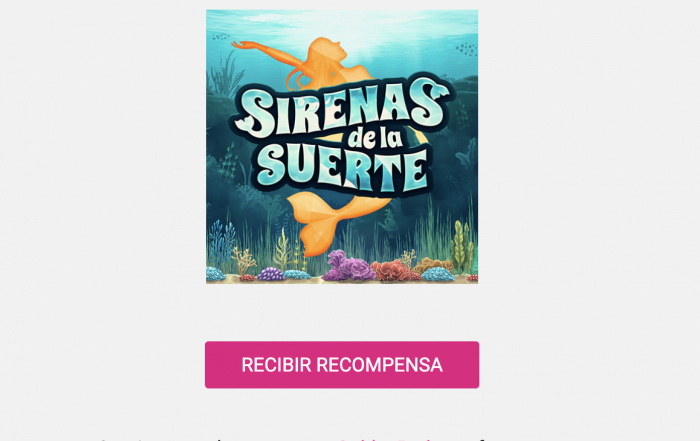The height and width of the screenshot is (441, 700).
Task: Click the word SUERTE in the logo
Action: tap(342, 169)
